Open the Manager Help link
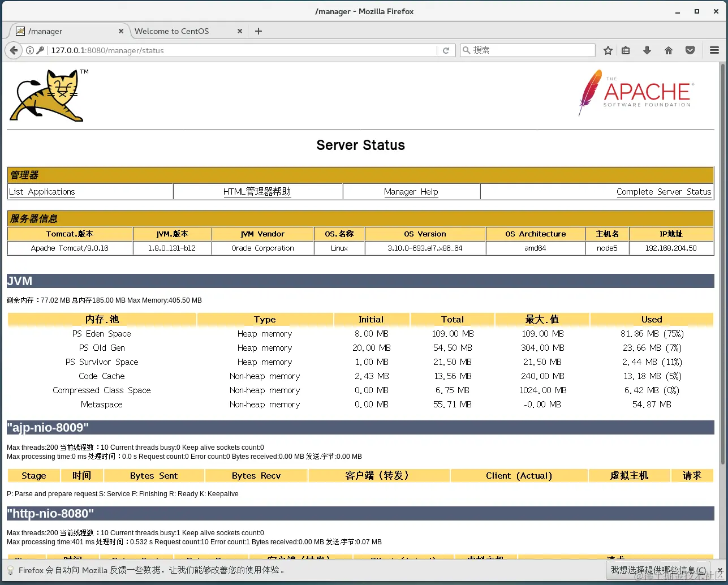Image resolution: width=728 pixels, height=585 pixels. pyautogui.click(x=411, y=192)
